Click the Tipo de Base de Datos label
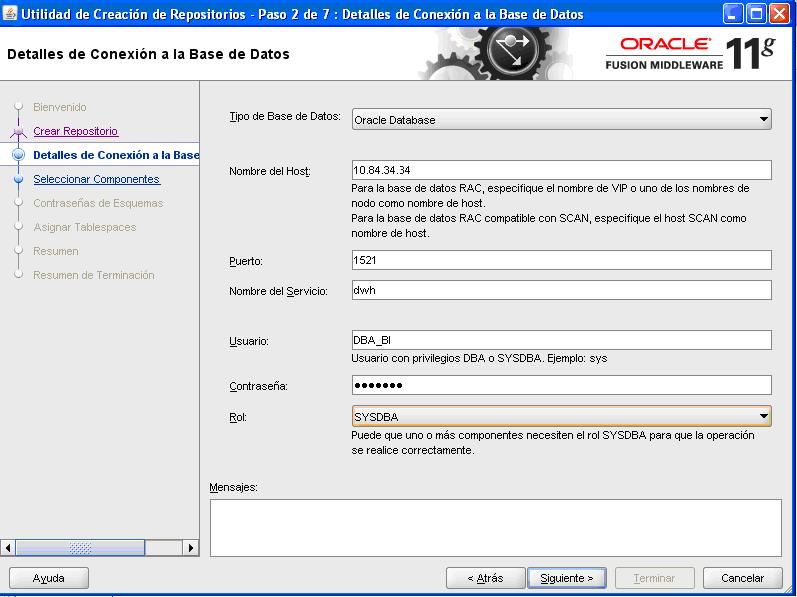Screen dimensions: 797x597 (x=285, y=116)
